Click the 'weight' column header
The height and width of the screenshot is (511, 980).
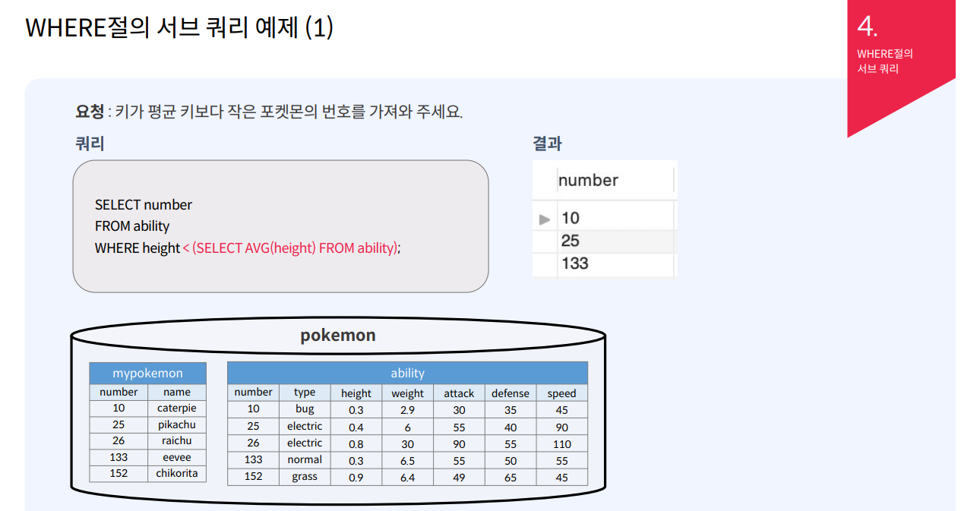pyautogui.click(x=408, y=393)
